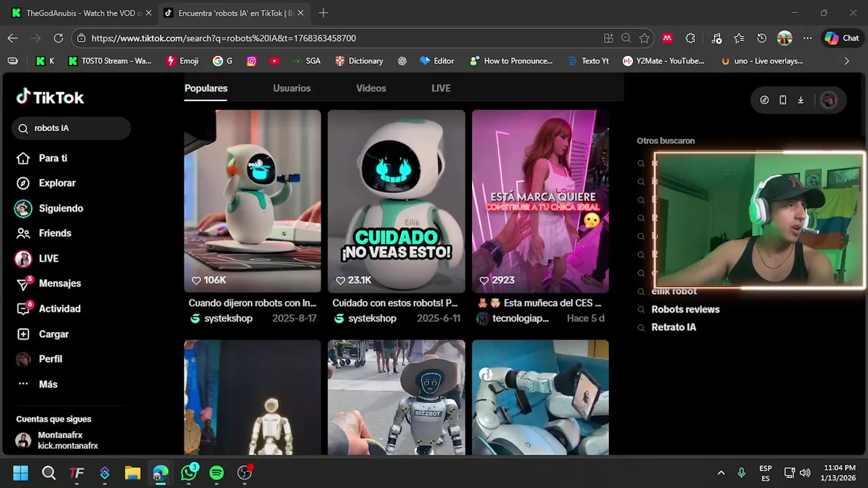
Task: Open the media control music icon
Action: pos(717,39)
